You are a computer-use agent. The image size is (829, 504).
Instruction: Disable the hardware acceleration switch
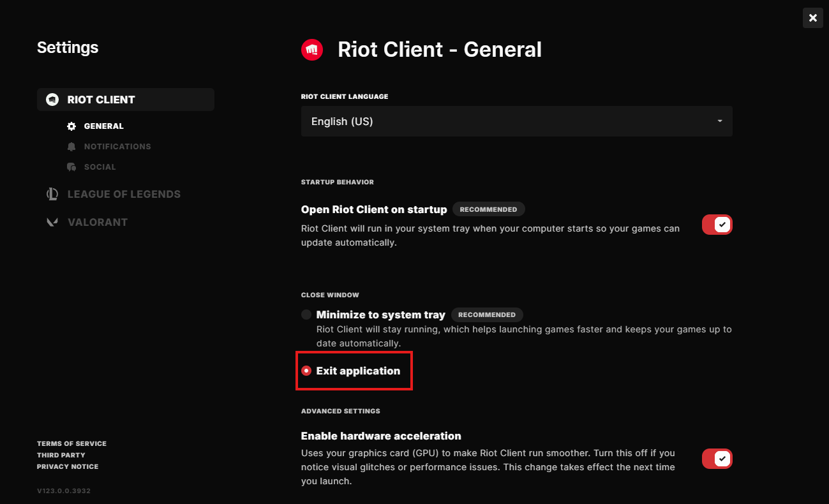717,459
